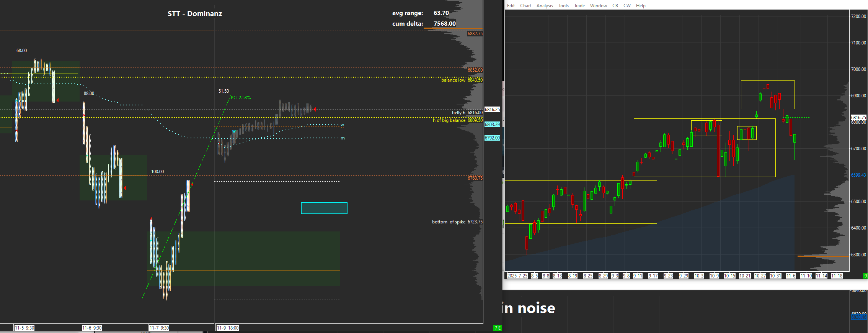Click the '11-5 9:30' session marker
868x333 pixels.
pyautogui.click(x=24, y=328)
